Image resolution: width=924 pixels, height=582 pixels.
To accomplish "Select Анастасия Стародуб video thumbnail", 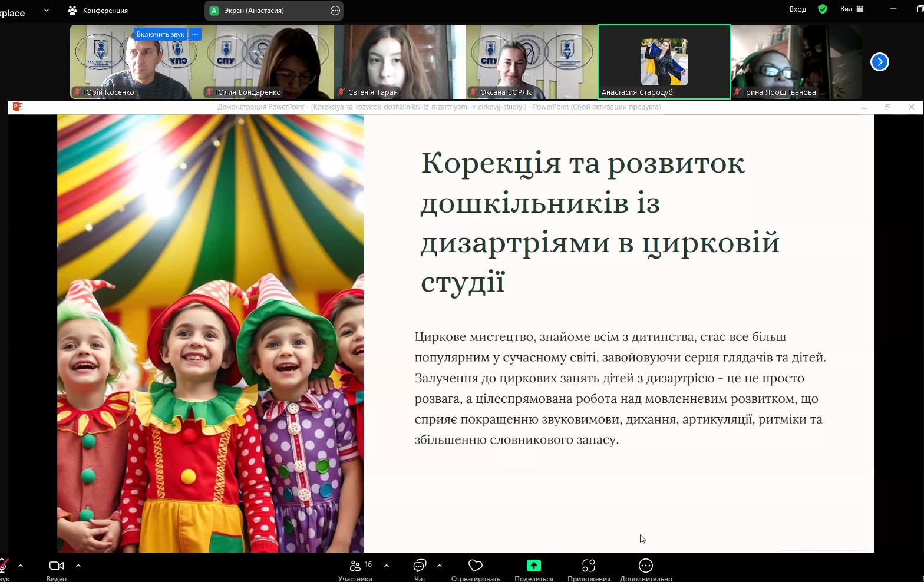I will point(664,62).
